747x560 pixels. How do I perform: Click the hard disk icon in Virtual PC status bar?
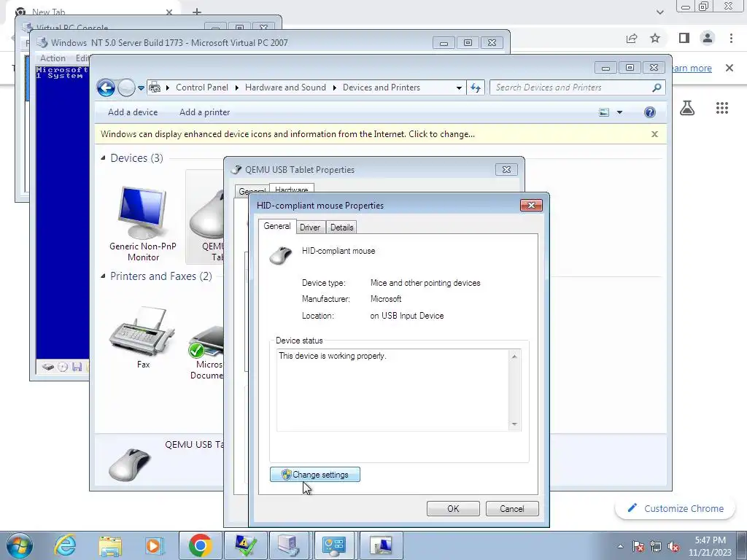(x=47, y=367)
